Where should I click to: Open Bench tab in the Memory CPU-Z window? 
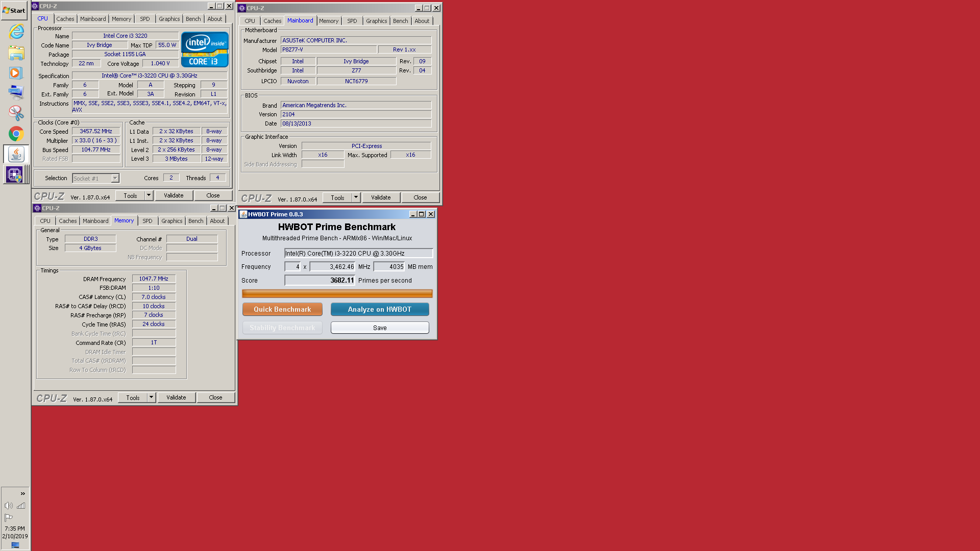click(196, 221)
